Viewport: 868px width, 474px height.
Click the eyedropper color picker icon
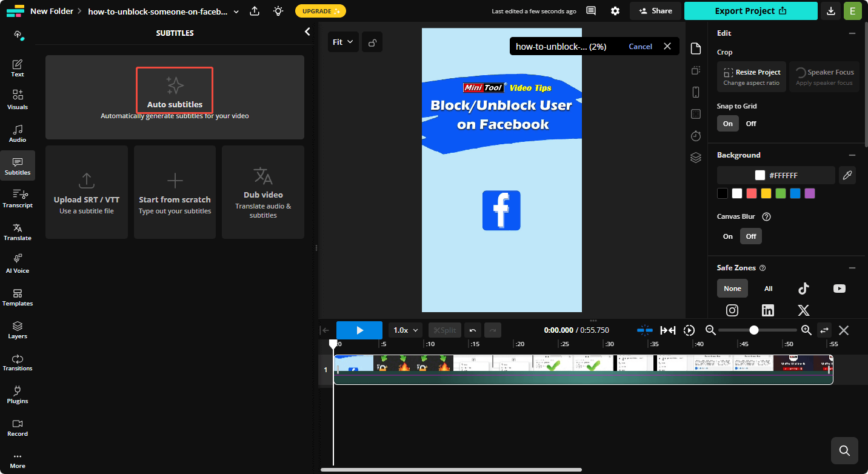coord(847,175)
